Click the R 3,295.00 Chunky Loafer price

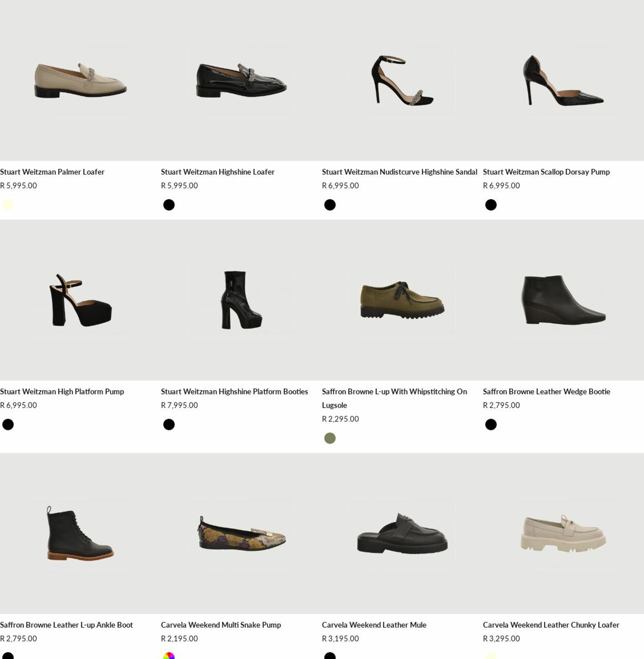click(501, 639)
